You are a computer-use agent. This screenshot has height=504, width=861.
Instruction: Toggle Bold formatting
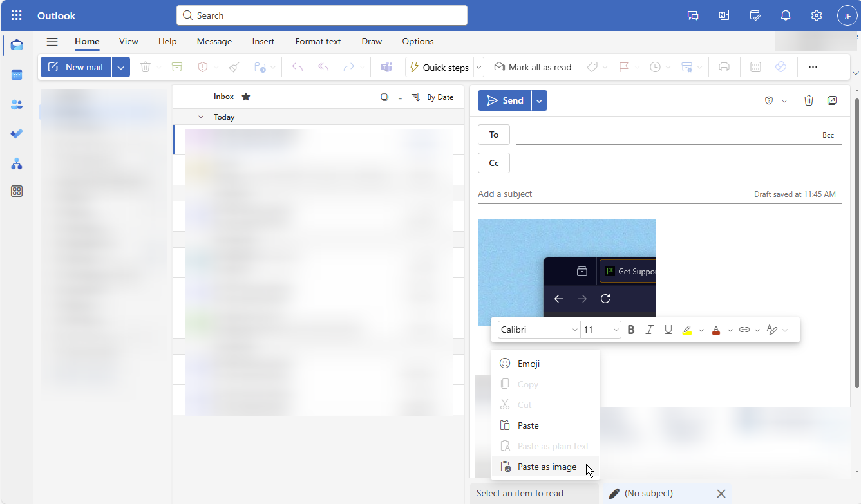tap(631, 330)
